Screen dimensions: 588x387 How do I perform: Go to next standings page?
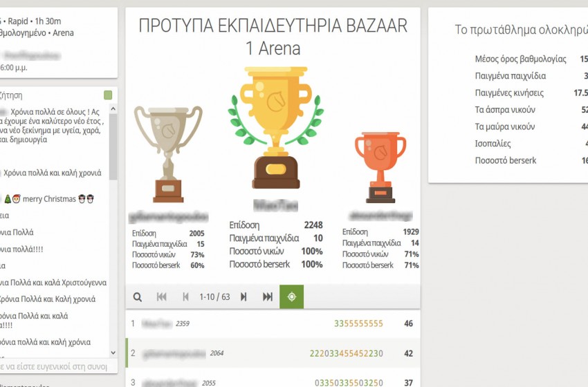point(244,297)
